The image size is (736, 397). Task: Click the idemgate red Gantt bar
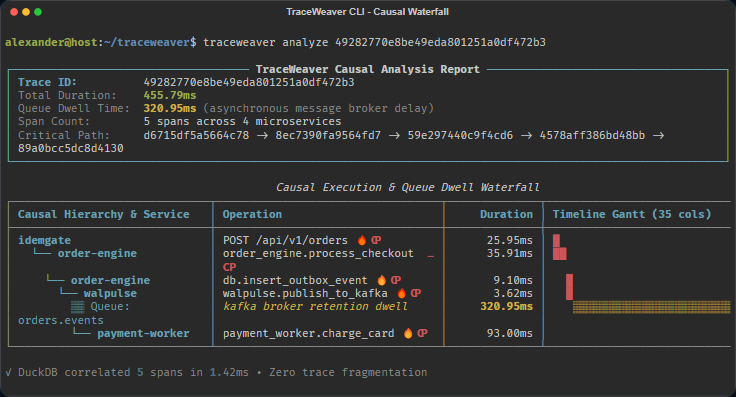click(x=556, y=240)
